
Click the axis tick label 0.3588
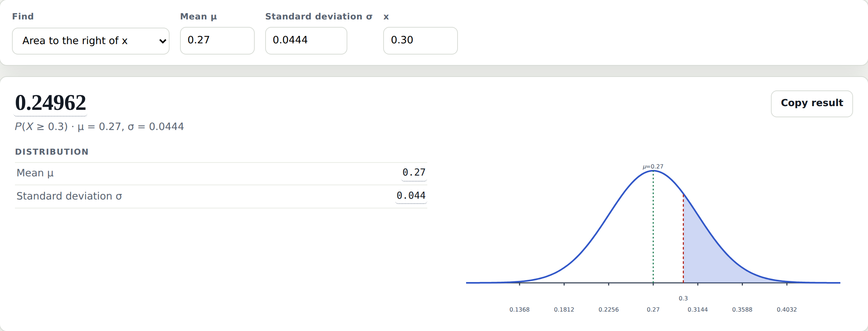point(742,309)
